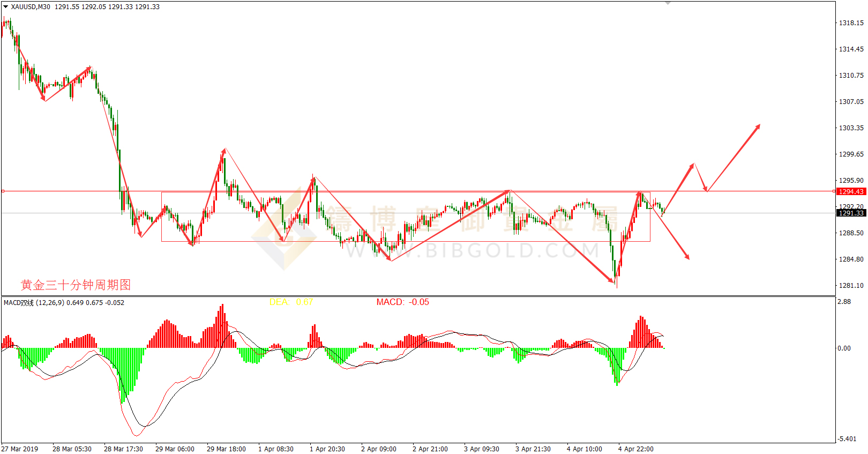Click the gray chart shift triangle at top
This screenshot has width=868, height=454.
click(x=668, y=3)
